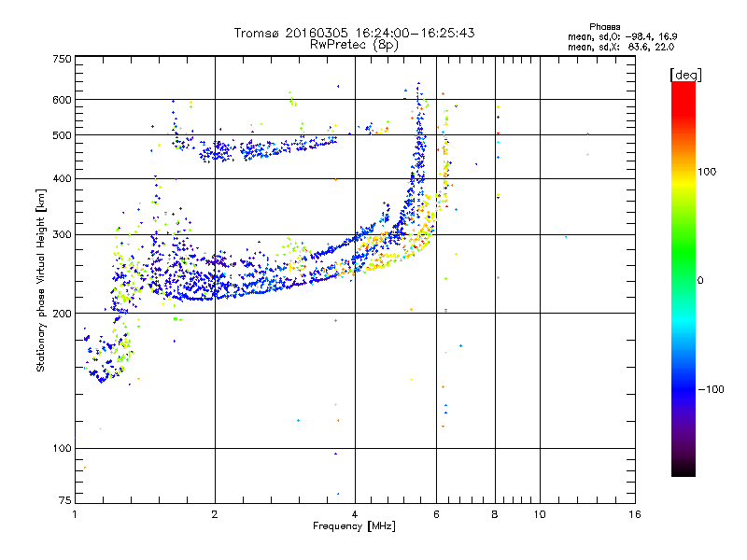This screenshot has width=747, height=560.
Task: Click the colorbar at the blue -100 level
Action: pos(684,389)
